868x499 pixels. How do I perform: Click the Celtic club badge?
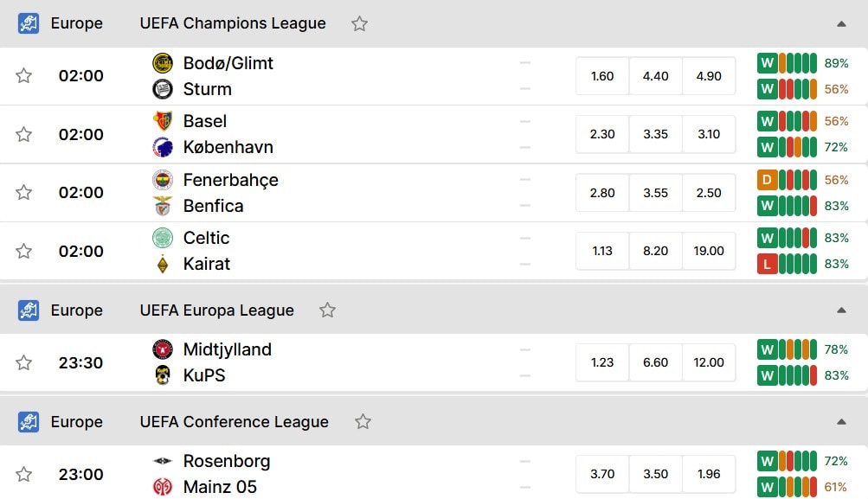pyautogui.click(x=163, y=238)
